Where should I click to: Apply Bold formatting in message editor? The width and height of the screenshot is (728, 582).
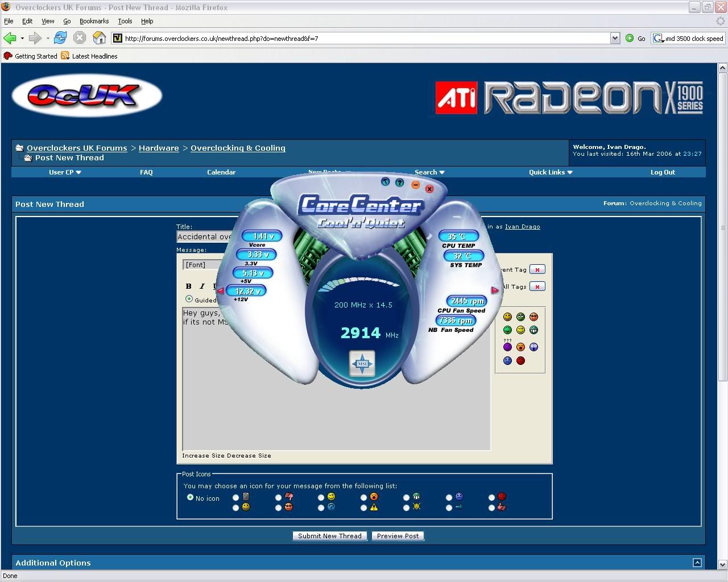(x=188, y=286)
